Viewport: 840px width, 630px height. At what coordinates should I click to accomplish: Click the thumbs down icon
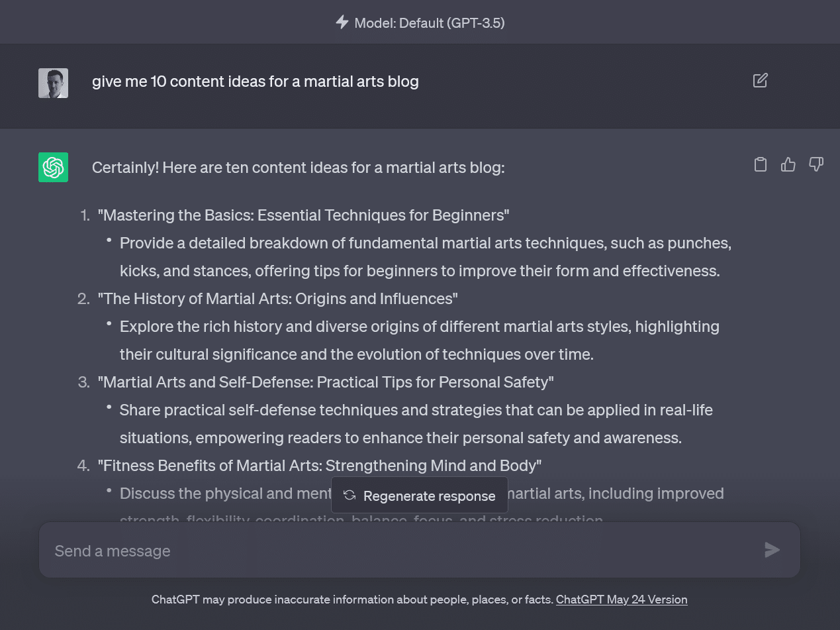point(816,164)
